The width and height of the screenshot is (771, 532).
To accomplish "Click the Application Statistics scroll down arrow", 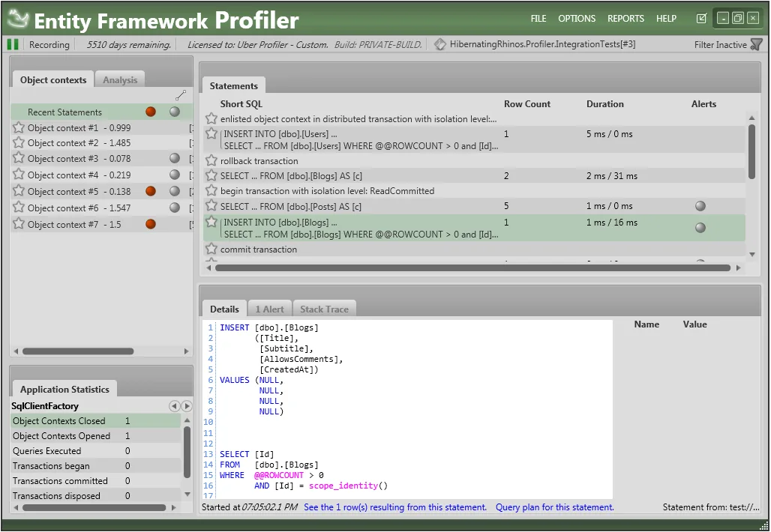I will pos(187,495).
